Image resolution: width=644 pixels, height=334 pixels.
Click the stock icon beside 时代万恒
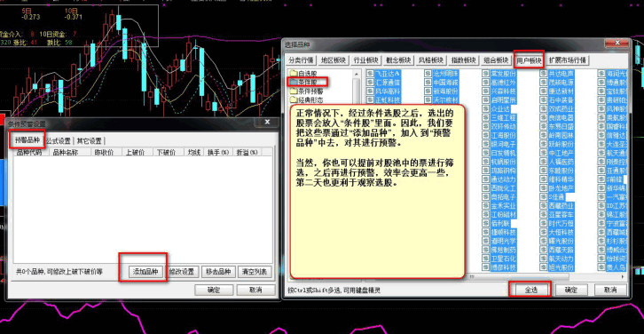tap(544, 223)
